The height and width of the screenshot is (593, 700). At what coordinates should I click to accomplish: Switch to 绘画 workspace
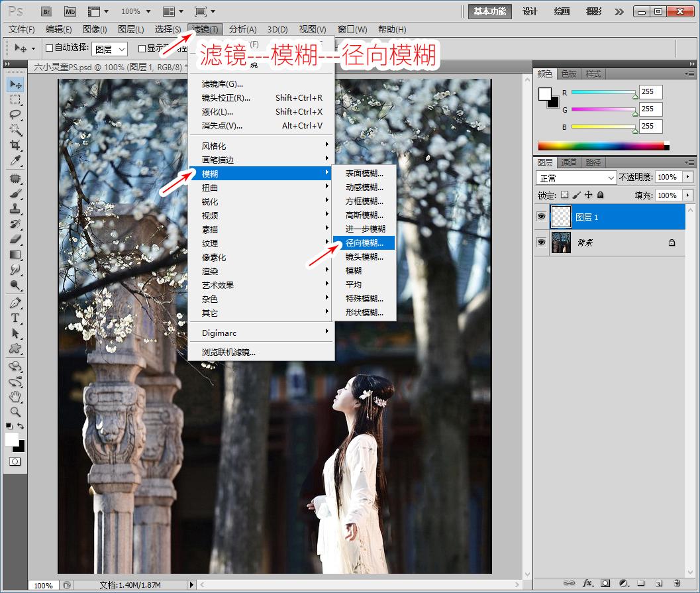(562, 12)
